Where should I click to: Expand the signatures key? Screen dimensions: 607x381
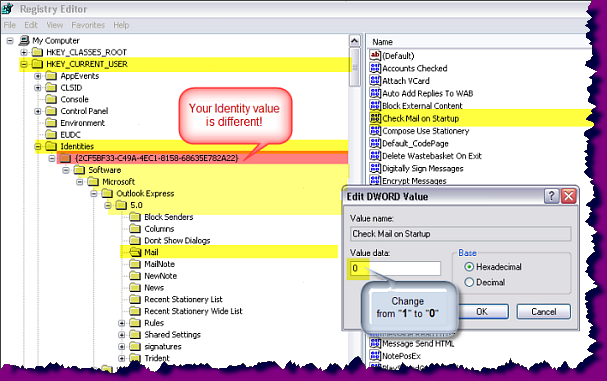point(122,347)
